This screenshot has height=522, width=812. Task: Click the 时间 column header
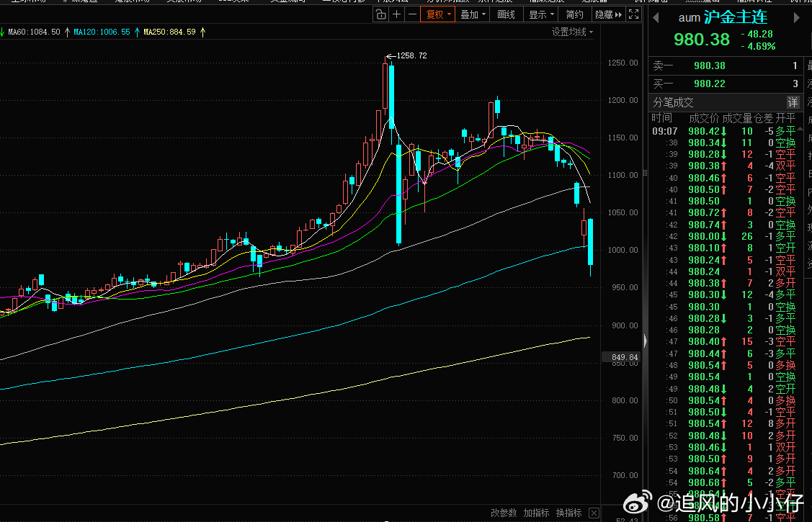pyautogui.click(x=662, y=118)
